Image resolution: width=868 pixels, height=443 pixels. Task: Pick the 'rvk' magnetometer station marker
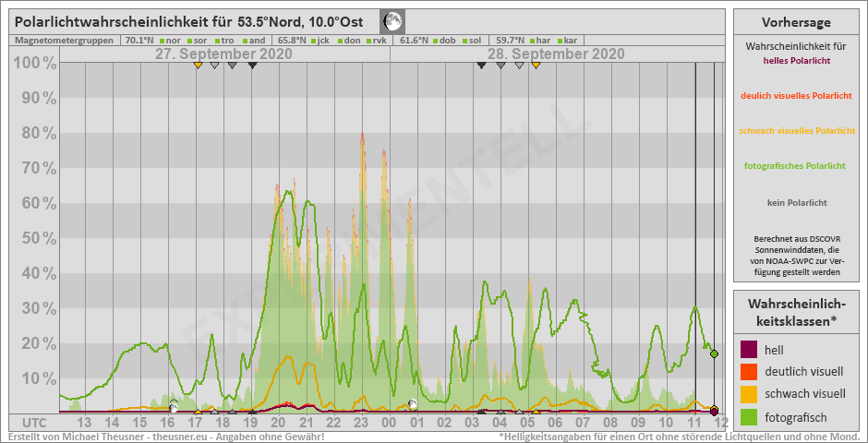(377, 41)
